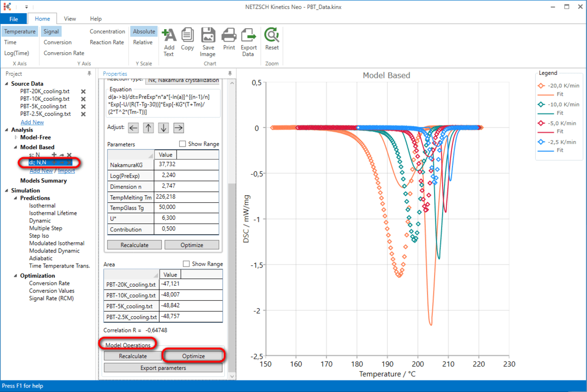Select Isothermal Lifetime prediction
Screen dimensions: 587x392
pos(53,213)
